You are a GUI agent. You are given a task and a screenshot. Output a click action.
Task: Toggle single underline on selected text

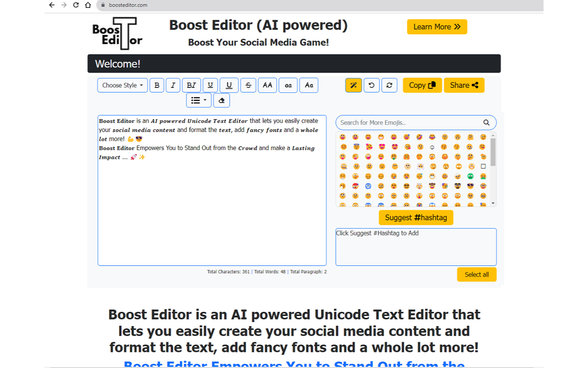210,85
